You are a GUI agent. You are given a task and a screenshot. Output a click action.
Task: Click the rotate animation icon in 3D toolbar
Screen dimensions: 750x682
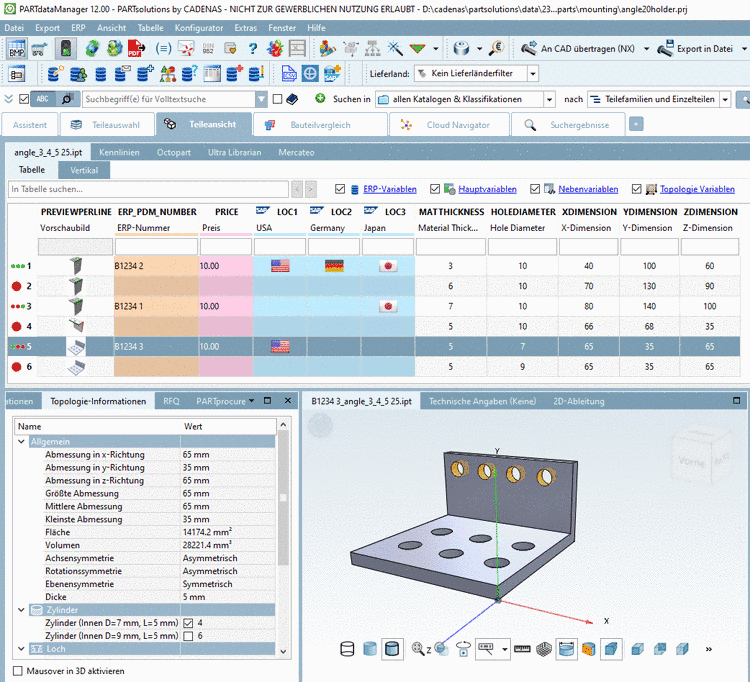463,649
